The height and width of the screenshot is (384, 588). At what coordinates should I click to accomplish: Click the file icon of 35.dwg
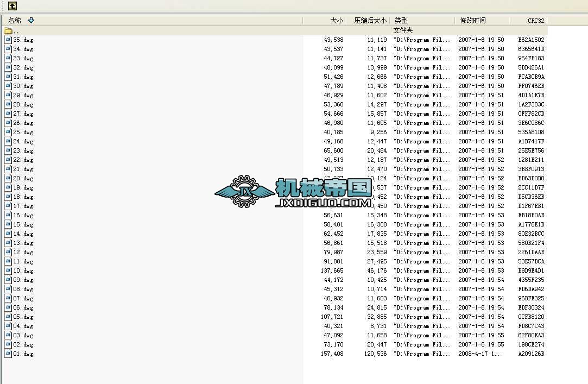8,40
